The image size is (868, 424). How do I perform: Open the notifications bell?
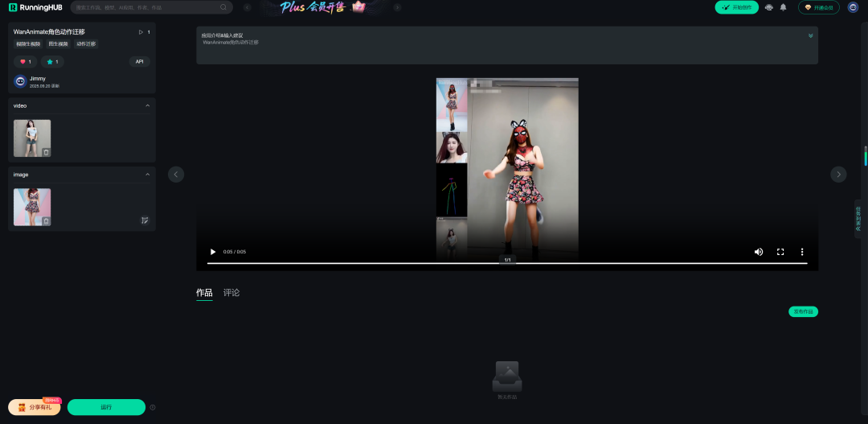click(784, 7)
